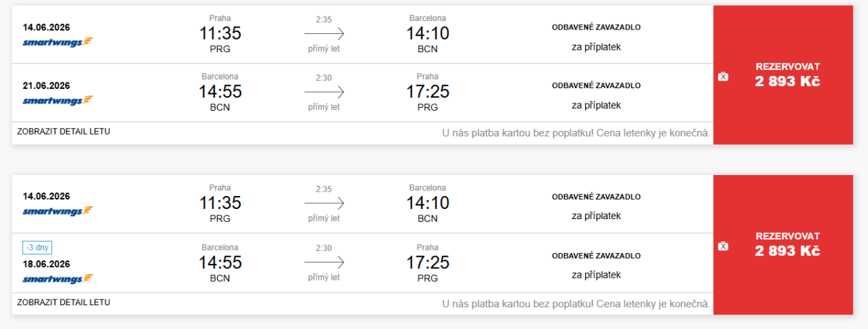
Task: Select the 21.06.2026 return date
Action: tap(46, 85)
